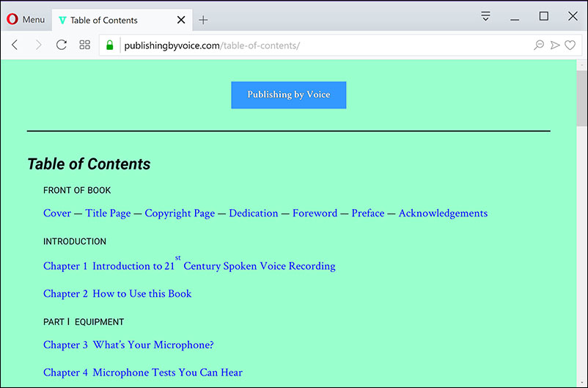
Task: Open Chapter 3 What's Your Microphone link
Action: 128,345
